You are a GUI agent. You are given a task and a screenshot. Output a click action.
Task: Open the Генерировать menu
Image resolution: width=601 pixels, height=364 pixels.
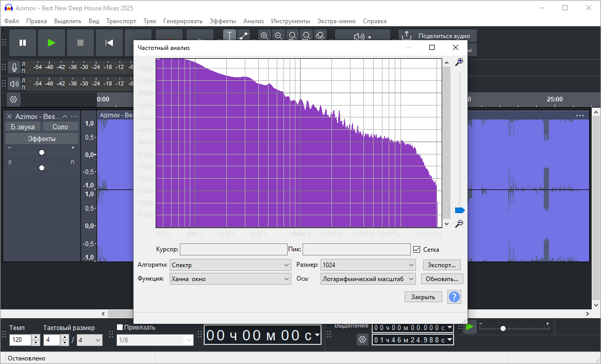tap(183, 21)
